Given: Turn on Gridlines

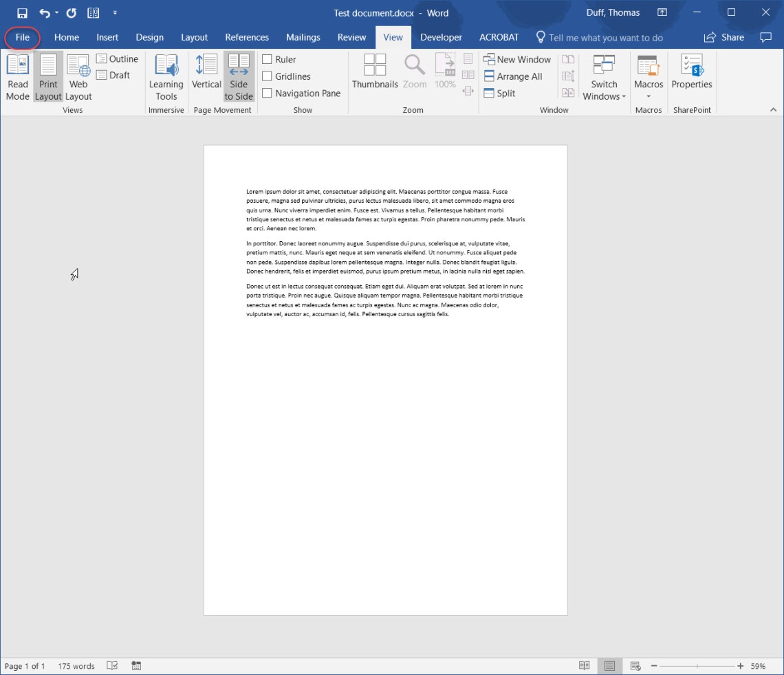Looking at the screenshot, I should point(268,76).
